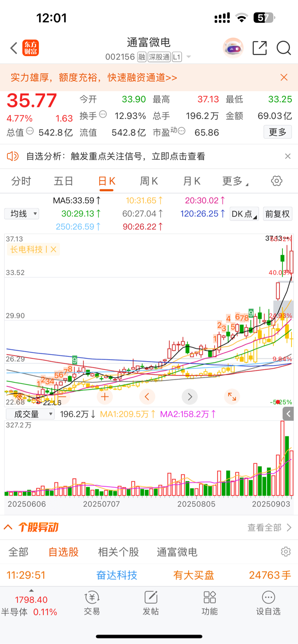This screenshot has width=298, height=644.
Task: Switch to the 月K tab
Action: (192, 181)
